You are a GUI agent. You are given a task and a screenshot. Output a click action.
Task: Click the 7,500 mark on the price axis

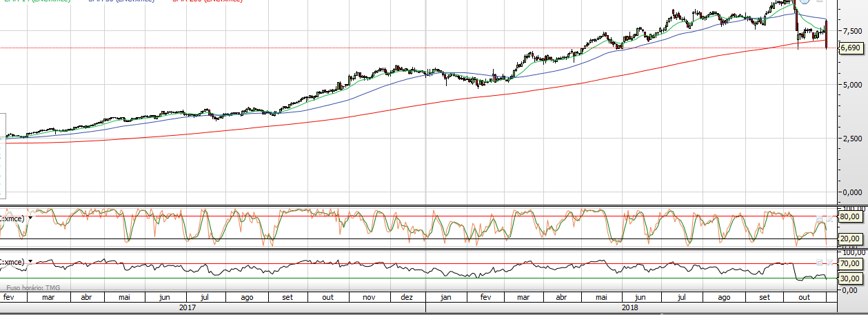click(x=852, y=31)
